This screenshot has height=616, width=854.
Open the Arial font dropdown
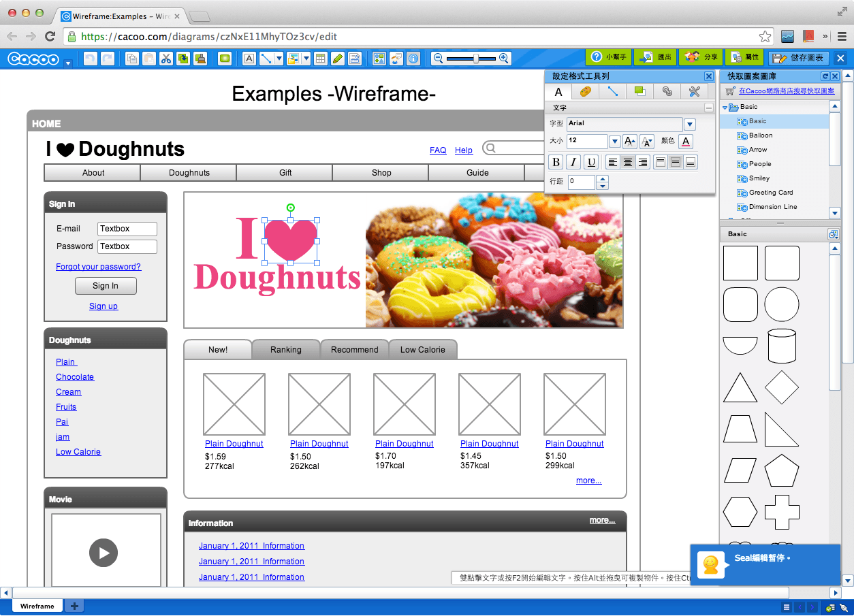pos(689,124)
